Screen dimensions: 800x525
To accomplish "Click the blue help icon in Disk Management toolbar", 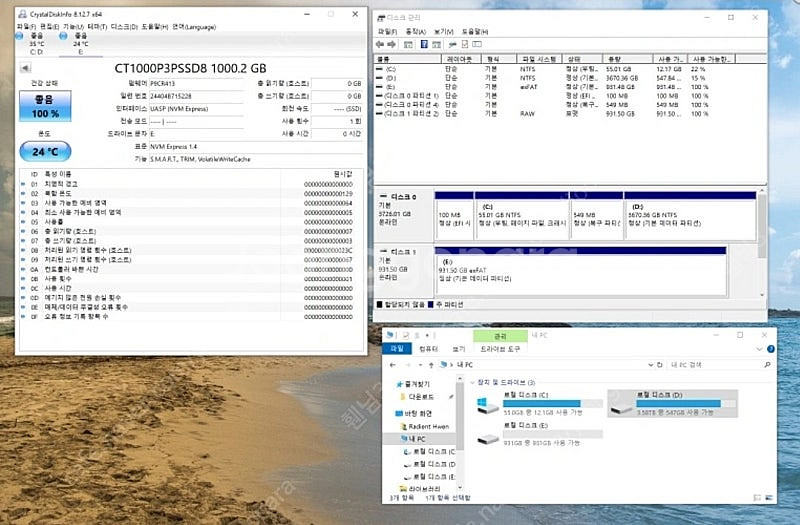I will [424, 44].
